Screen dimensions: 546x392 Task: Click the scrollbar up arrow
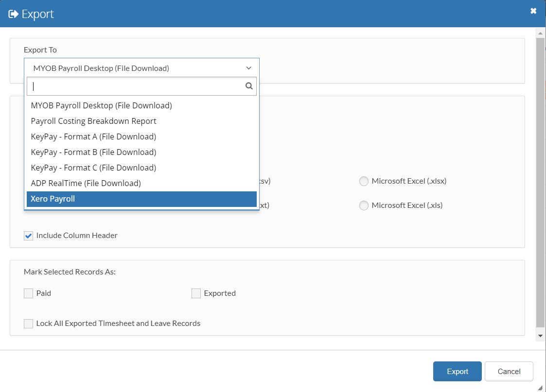(x=540, y=34)
